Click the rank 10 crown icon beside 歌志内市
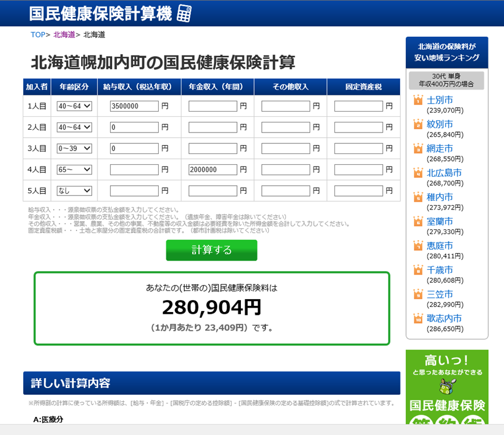Viewport: 504px width, 435px height. point(418,319)
